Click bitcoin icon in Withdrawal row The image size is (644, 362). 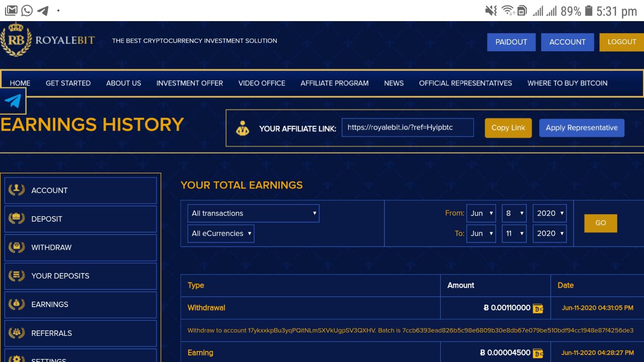(x=538, y=308)
